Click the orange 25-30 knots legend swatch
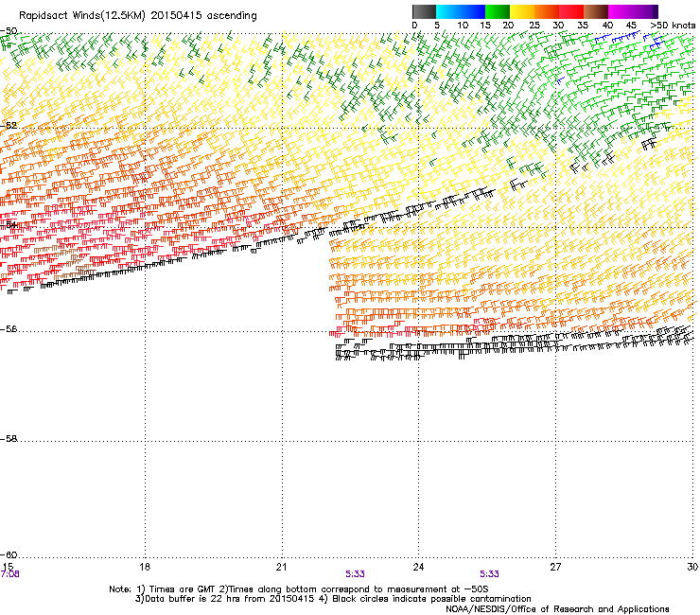 point(547,11)
